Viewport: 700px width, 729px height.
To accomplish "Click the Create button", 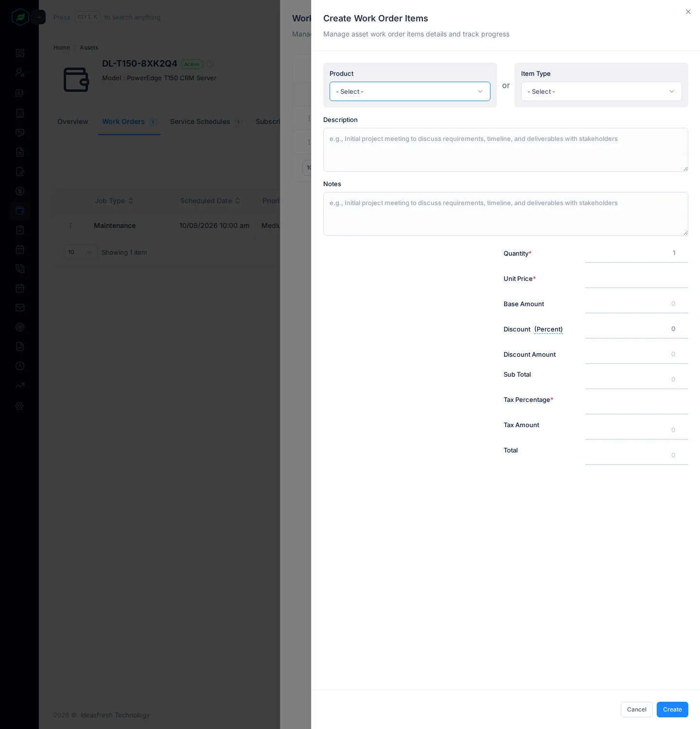I will 672,710.
